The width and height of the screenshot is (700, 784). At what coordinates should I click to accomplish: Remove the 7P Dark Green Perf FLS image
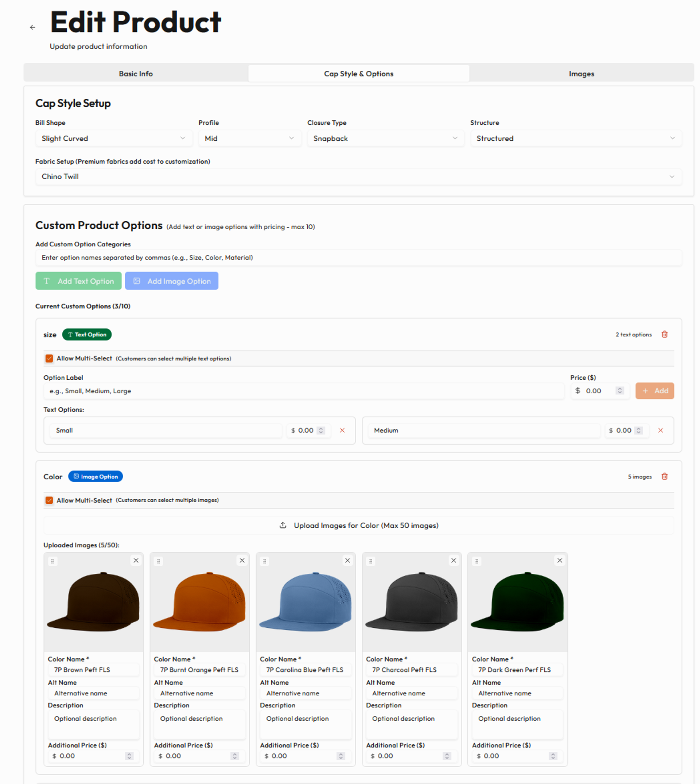click(560, 560)
